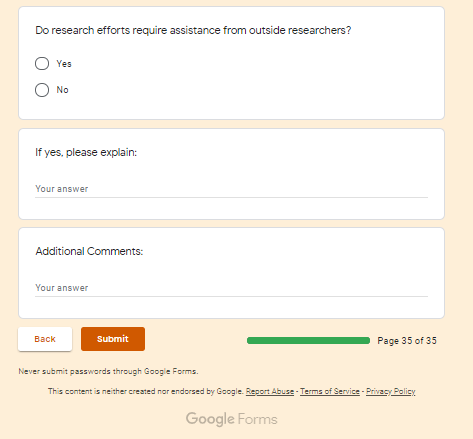Focus the Additional Comments answer field
This screenshot has height=439, width=473.
pos(231,288)
